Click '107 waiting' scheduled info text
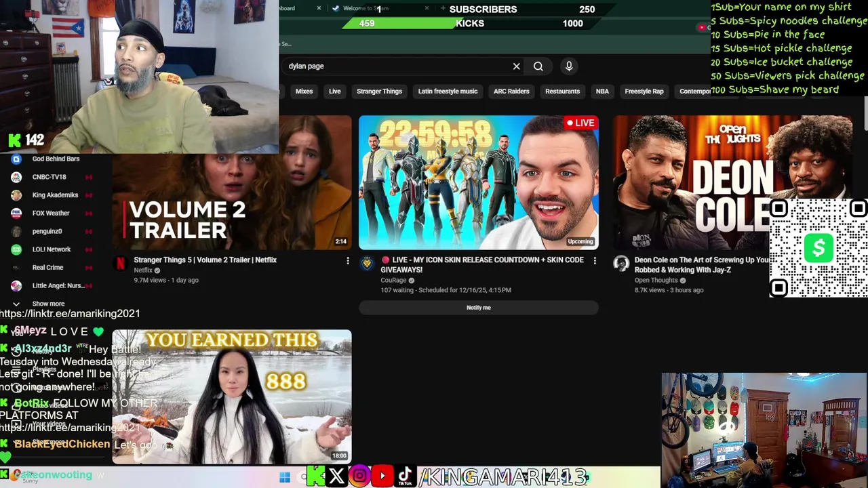Screen dimensions: 868x488 pos(446,290)
